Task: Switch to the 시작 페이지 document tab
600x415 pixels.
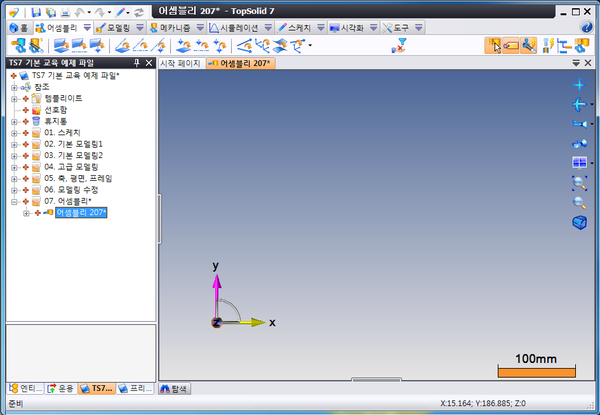Action: tap(181, 63)
